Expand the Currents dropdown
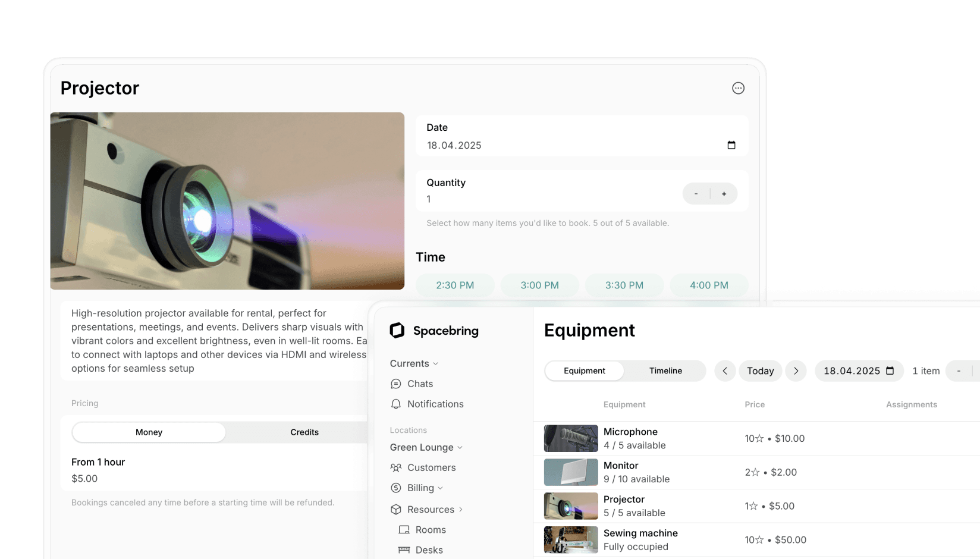Image resolution: width=980 pixels, height=559 pixels. click(x=436, y=363)
